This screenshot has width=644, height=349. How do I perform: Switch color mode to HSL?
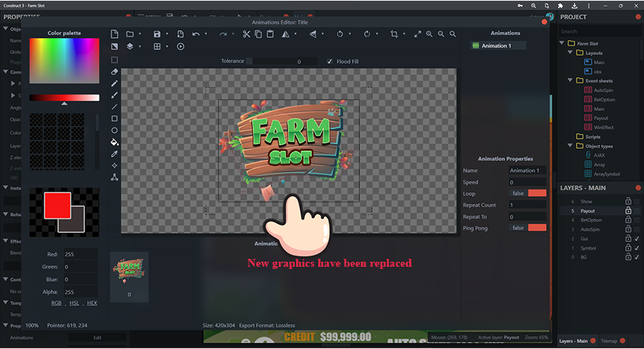(x=74, y=303)
